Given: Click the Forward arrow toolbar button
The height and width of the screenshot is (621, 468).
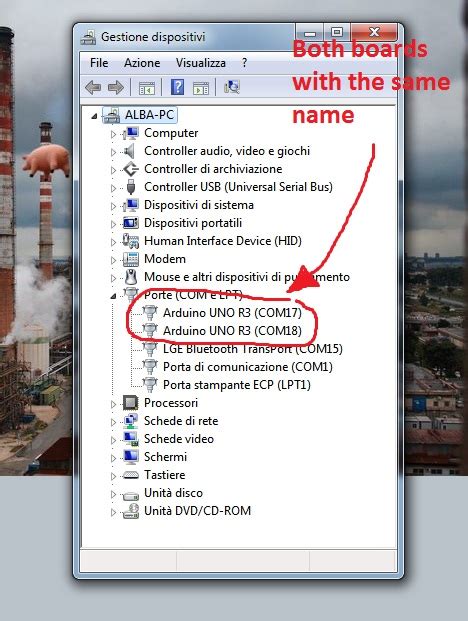Looking at the screenshot, I should 116,87.
